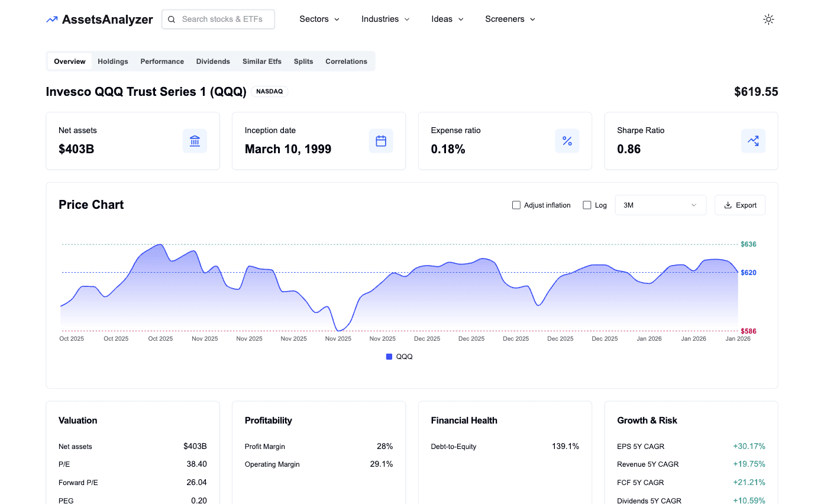Toggle light/dark theme with the sun icon
This screenshot has height=504, width=824.
(x=768, y=19)
